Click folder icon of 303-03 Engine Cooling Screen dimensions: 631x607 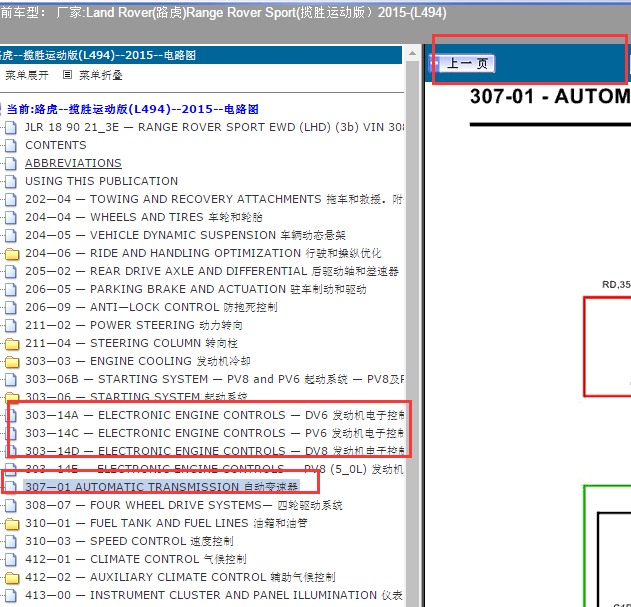(x=12, y=363)
